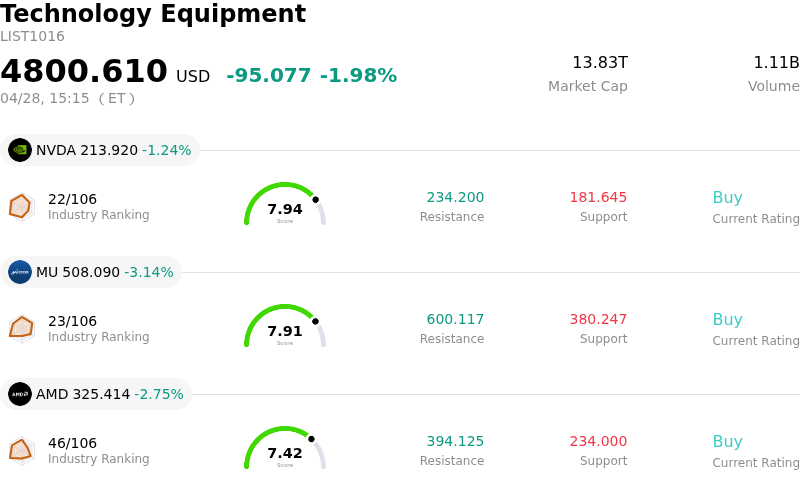
Task: Click the 7.94 score gauge
Action: 285,206
